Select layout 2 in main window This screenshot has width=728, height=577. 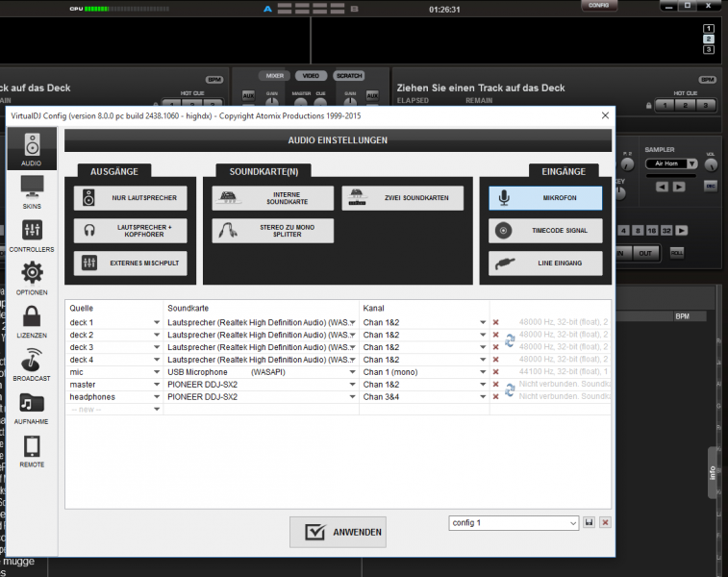coord(709,39)
